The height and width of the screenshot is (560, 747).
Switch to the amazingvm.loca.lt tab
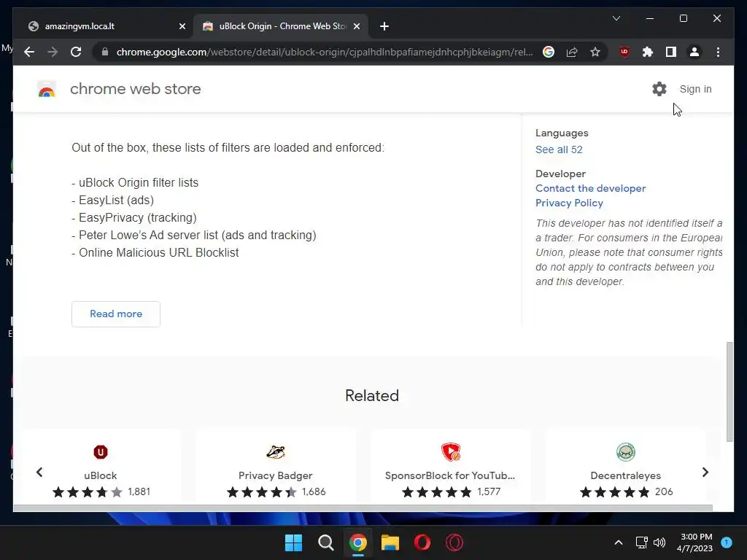(x=105, y=26)
